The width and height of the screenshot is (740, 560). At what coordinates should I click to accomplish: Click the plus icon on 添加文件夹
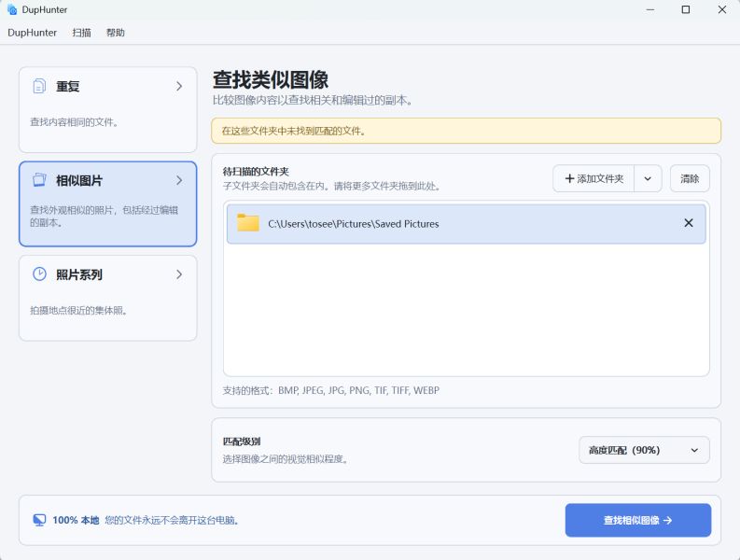pyautogui.click(x=569, y=178)
